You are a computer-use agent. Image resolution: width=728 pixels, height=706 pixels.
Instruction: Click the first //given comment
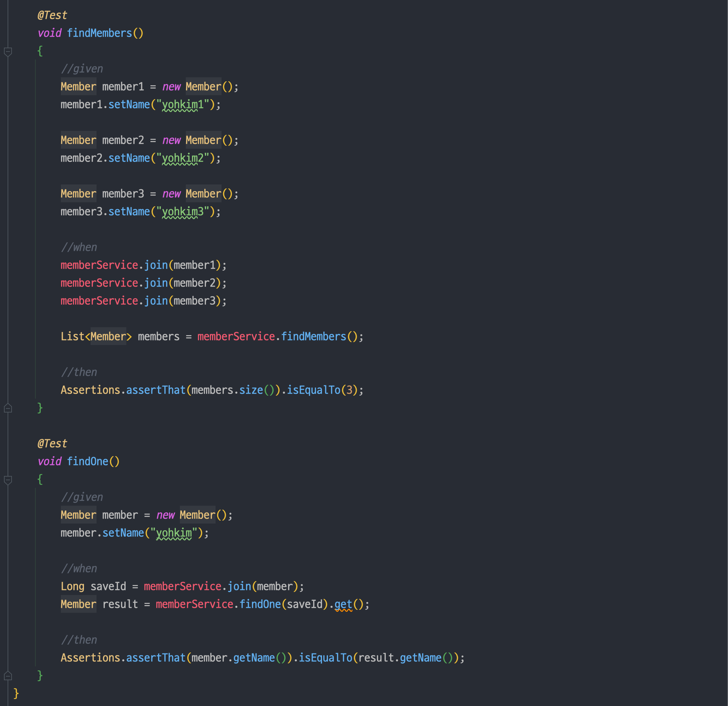click(82, 69)
